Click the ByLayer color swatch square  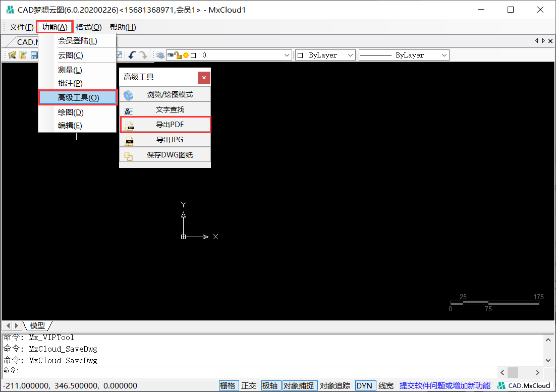[x=300, y=55]
